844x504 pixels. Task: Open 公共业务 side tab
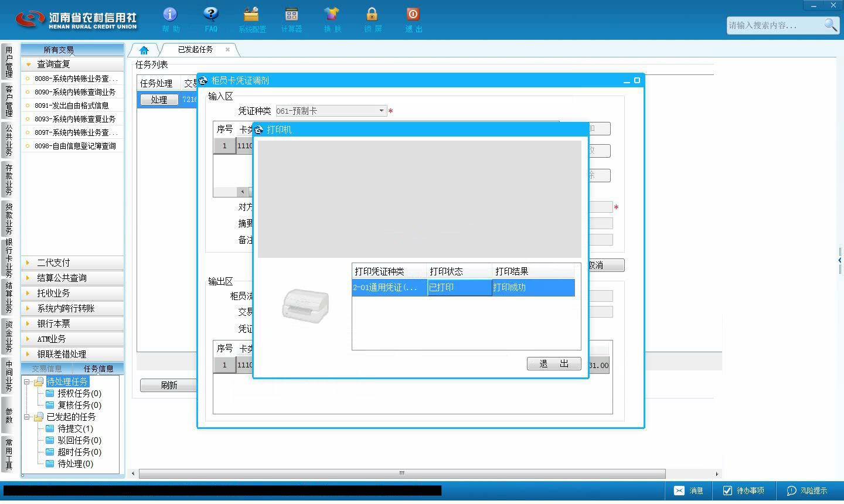(x=9, y=140)
